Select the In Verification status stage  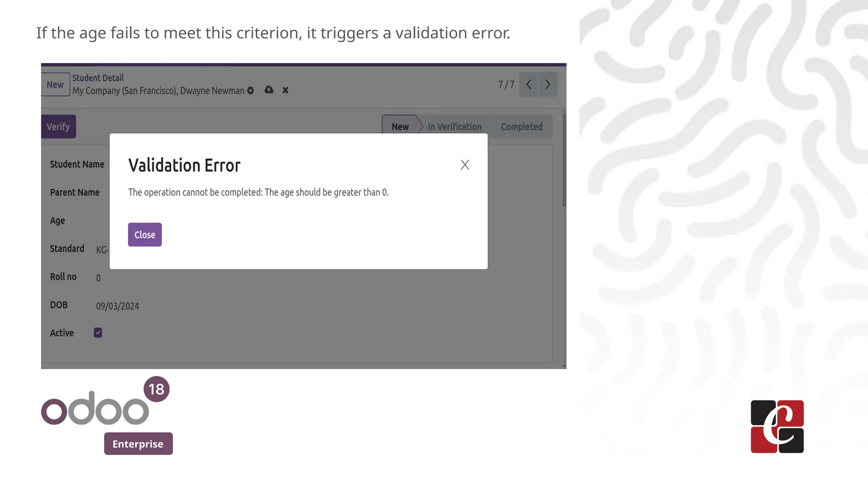click(454, 127)
